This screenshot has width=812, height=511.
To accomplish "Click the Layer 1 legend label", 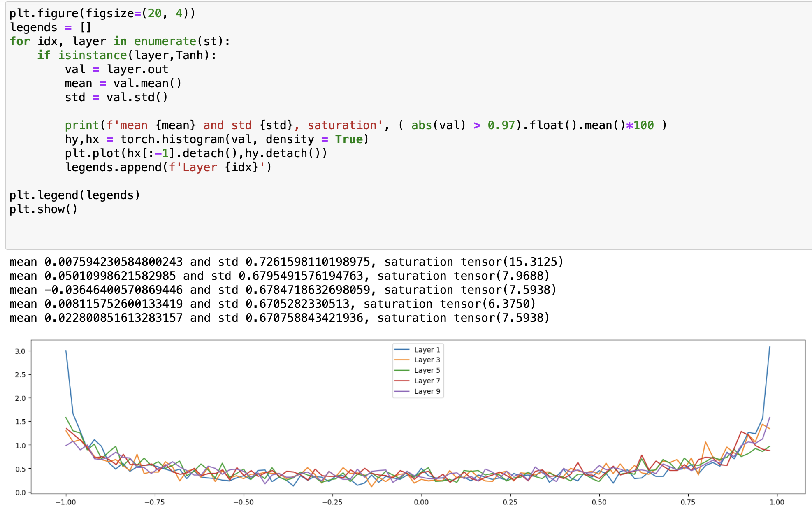I will click(427, 350).
